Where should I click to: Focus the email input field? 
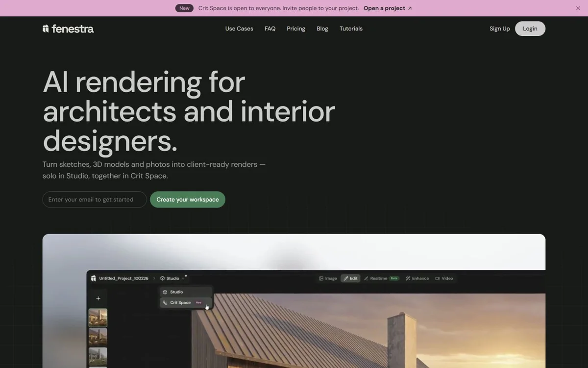click(95, 200)
